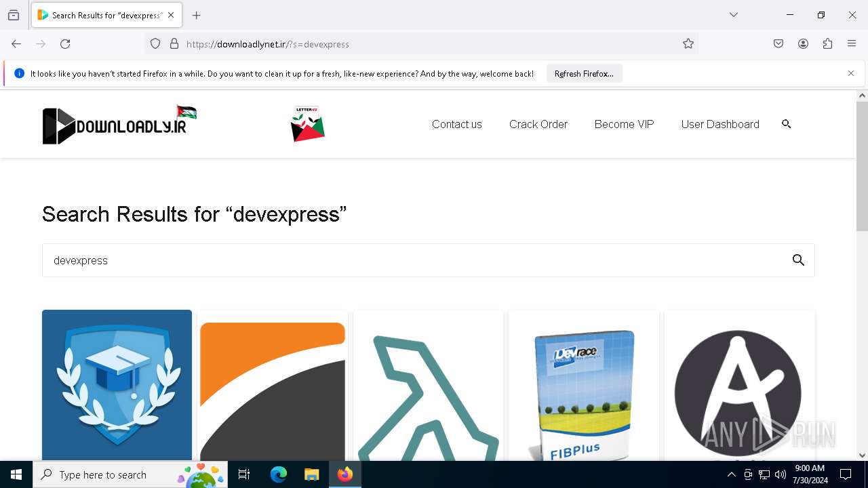This screenshot has width=868, height=488.
Task: Click the page vertical scrollbar thumb
Action: (862, 166)
